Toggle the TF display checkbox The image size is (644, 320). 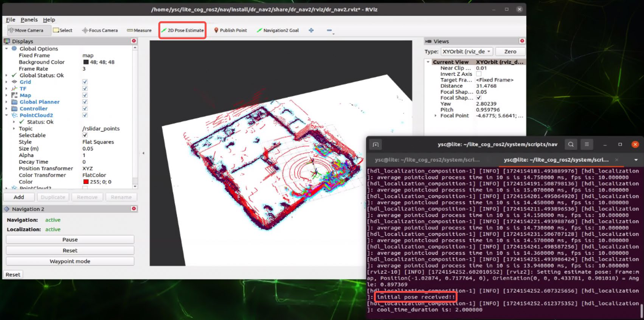pos(85,88)
